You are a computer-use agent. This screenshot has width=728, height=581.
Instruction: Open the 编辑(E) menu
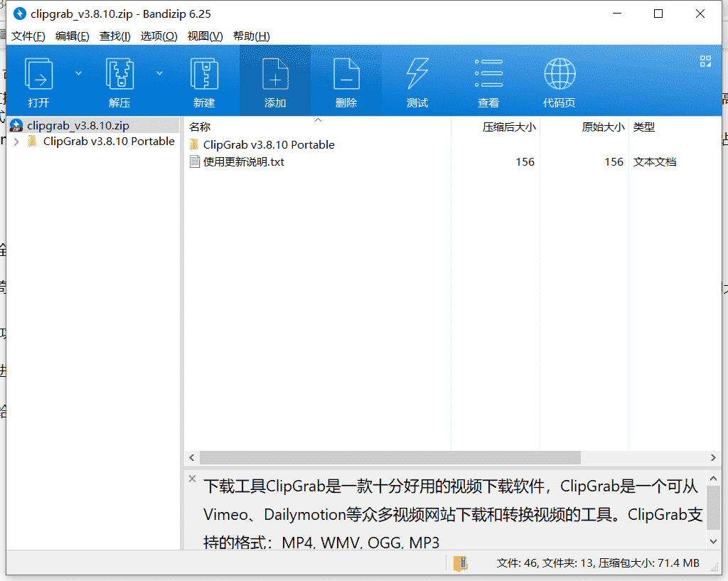[72, 36]
